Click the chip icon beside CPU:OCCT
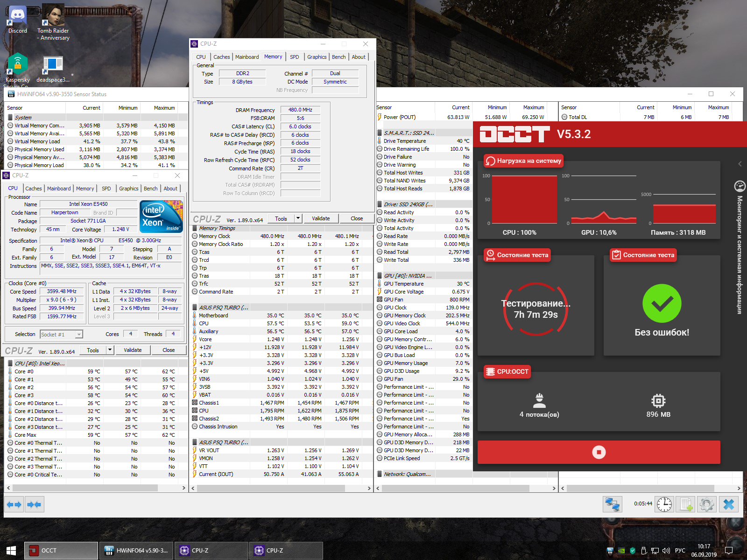 [490, 372]
